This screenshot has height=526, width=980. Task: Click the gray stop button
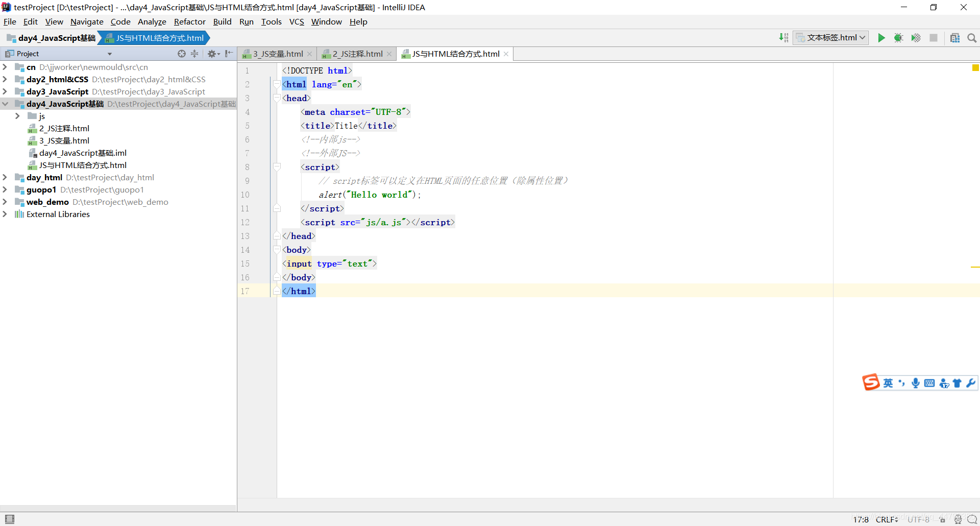coord(934,38)
